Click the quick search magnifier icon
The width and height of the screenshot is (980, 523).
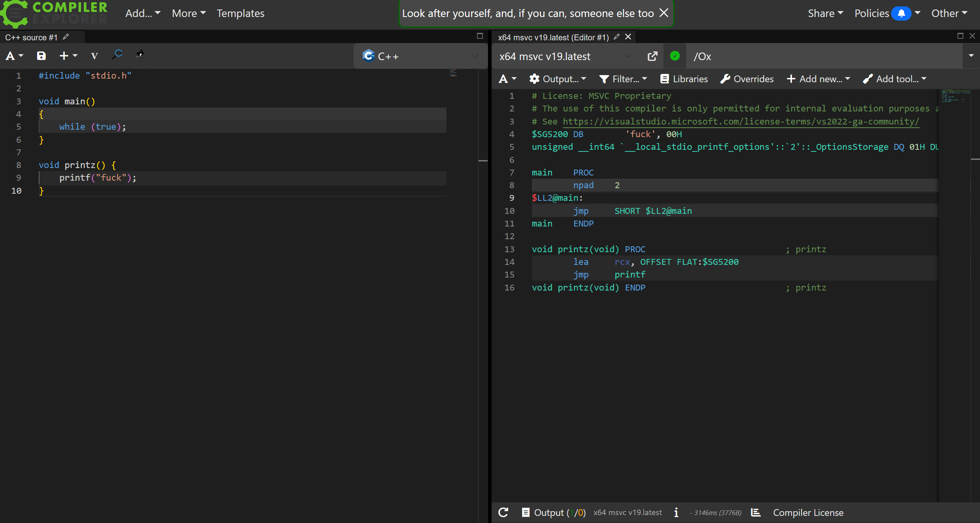click(x=117, y=55)
